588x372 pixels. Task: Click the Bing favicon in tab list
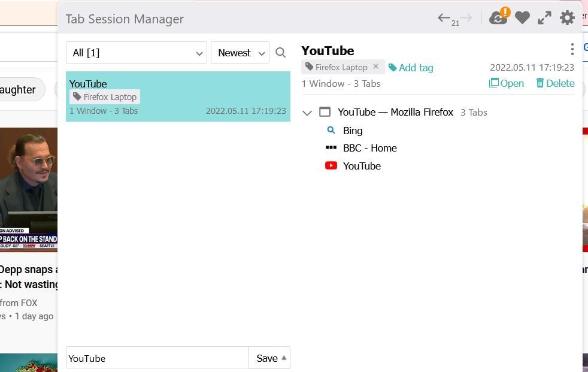(331, 130)
